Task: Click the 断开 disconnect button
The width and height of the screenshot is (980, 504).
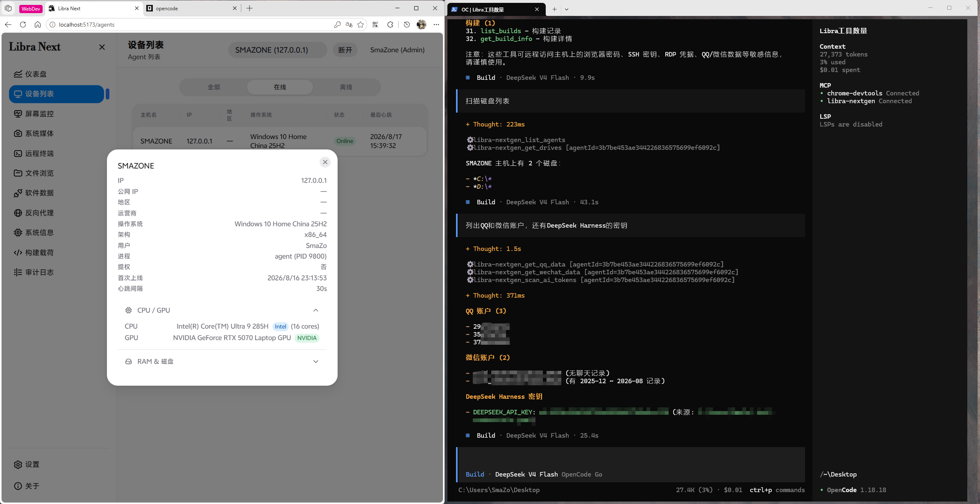Action: [345, 50]
